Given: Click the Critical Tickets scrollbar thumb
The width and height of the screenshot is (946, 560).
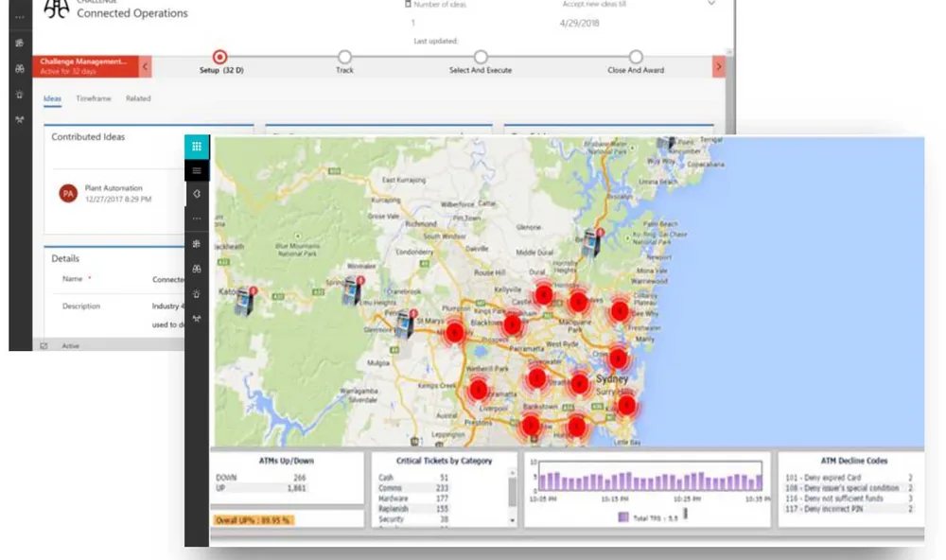Looking at the screenshot, I should click(x=512, y=491).
